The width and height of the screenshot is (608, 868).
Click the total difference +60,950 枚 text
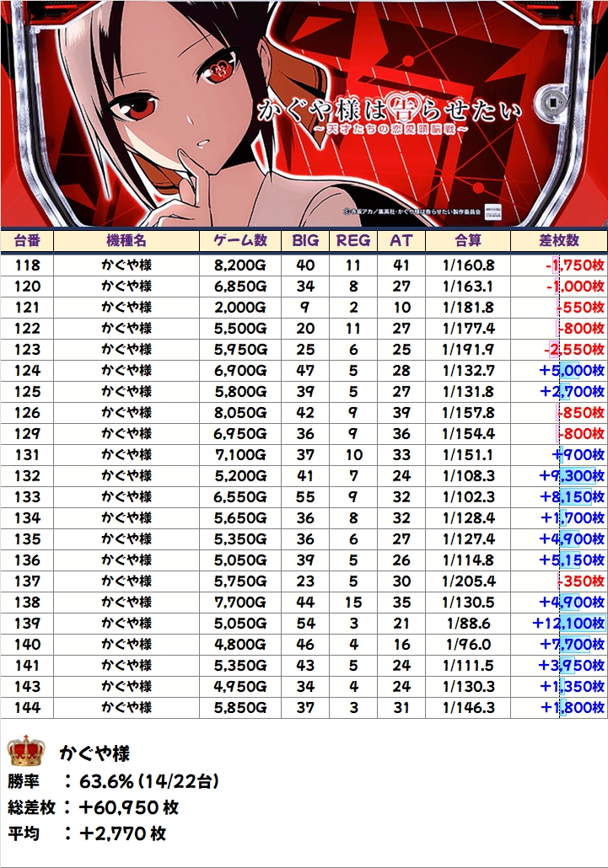coord(128,807)
